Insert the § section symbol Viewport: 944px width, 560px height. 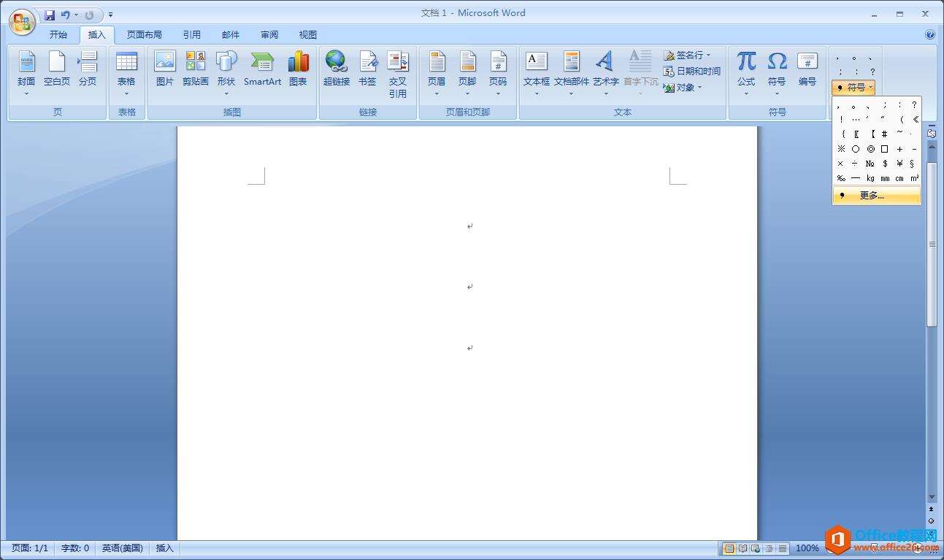[x=913, y=164]
